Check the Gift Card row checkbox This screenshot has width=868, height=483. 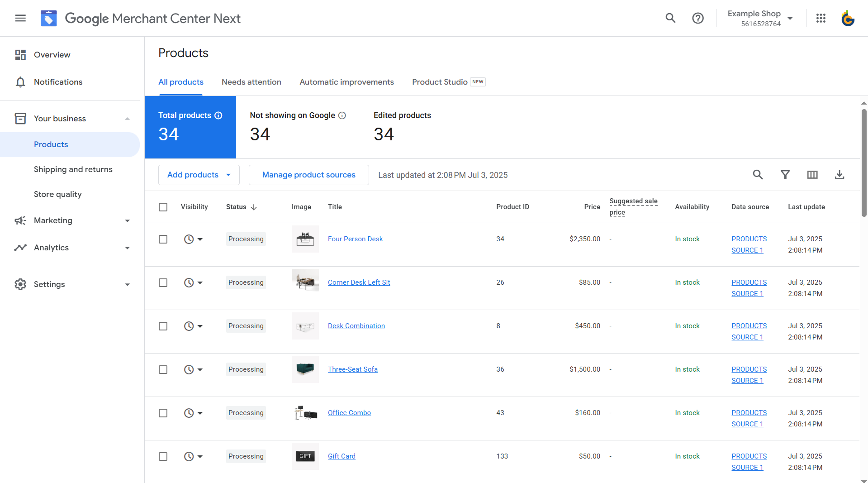[x=163, y=456]
